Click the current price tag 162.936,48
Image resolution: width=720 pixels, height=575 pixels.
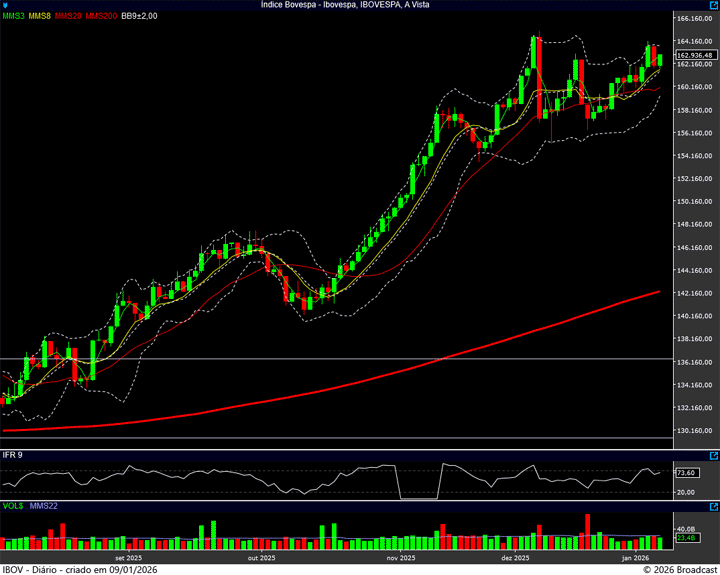tap(694, 55)
